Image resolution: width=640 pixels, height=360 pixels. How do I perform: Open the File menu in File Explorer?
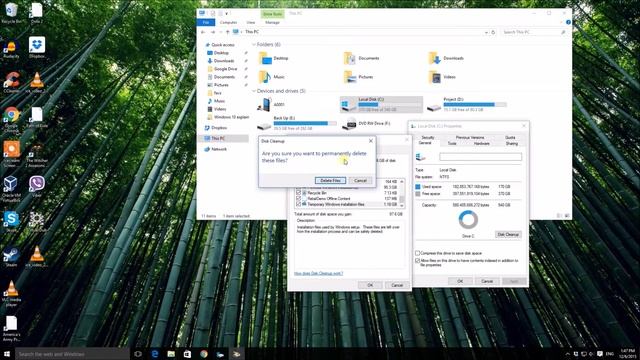tap(206, 22)
